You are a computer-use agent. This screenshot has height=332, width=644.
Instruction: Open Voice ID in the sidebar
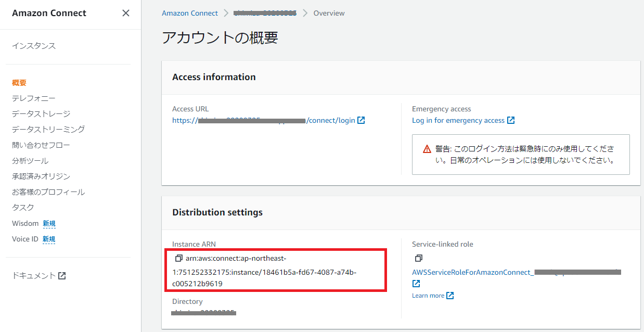pyautogui.click(x=25, y=239)
